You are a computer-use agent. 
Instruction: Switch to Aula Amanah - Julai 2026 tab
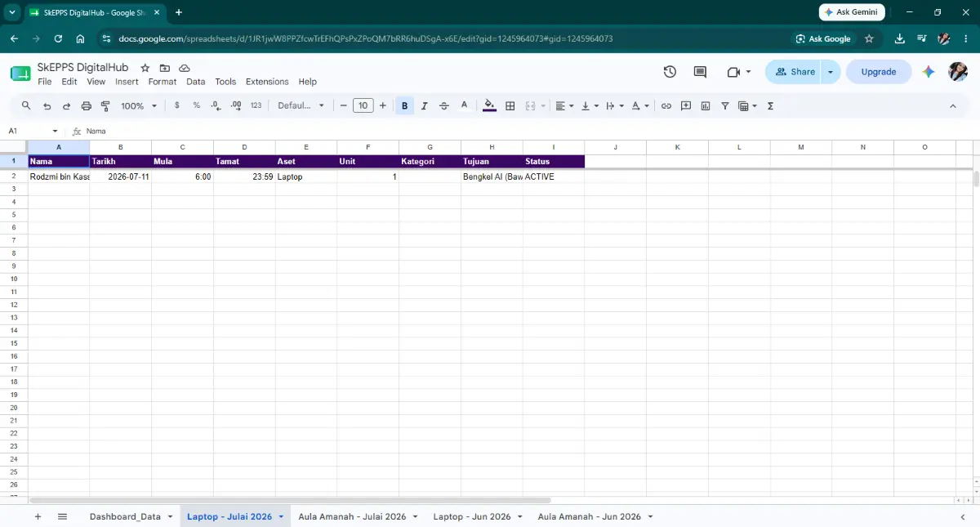click(x=352, y=516)
